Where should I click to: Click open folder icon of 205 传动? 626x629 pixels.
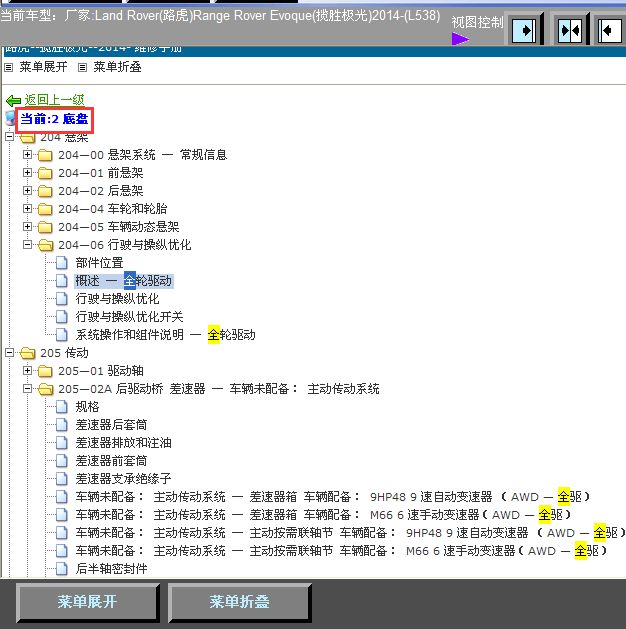pyautogui.click(x=28, y=353)
